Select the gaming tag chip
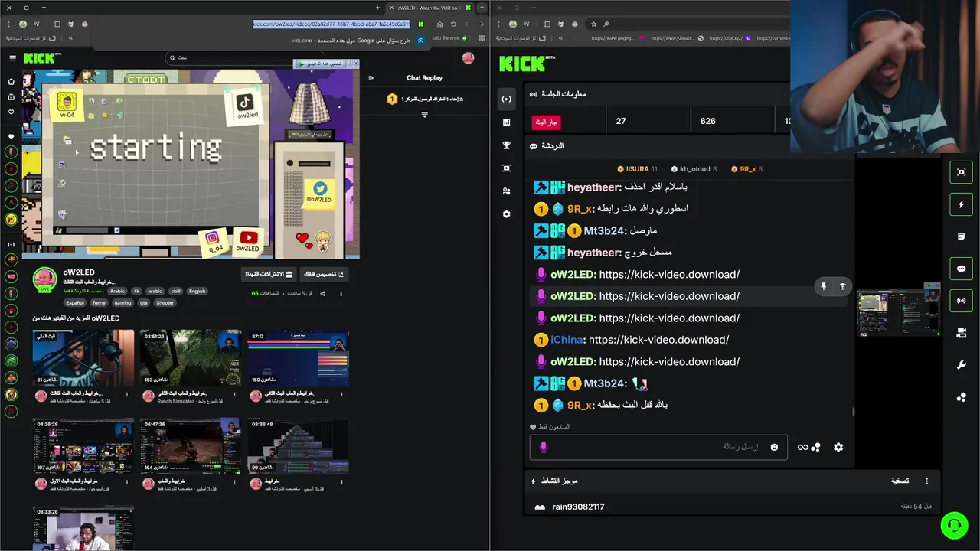This screenshot has height=551, width=980. point(122,302)
